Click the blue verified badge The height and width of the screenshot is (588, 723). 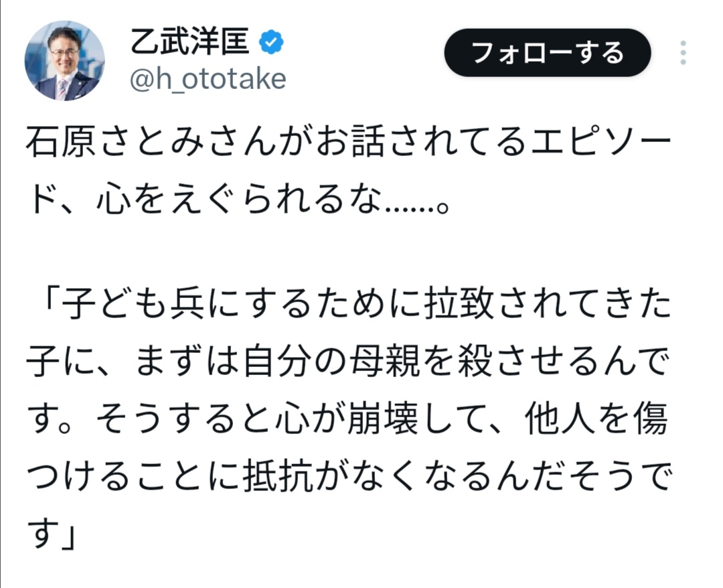pyautogui.click(x=271, y=44)
